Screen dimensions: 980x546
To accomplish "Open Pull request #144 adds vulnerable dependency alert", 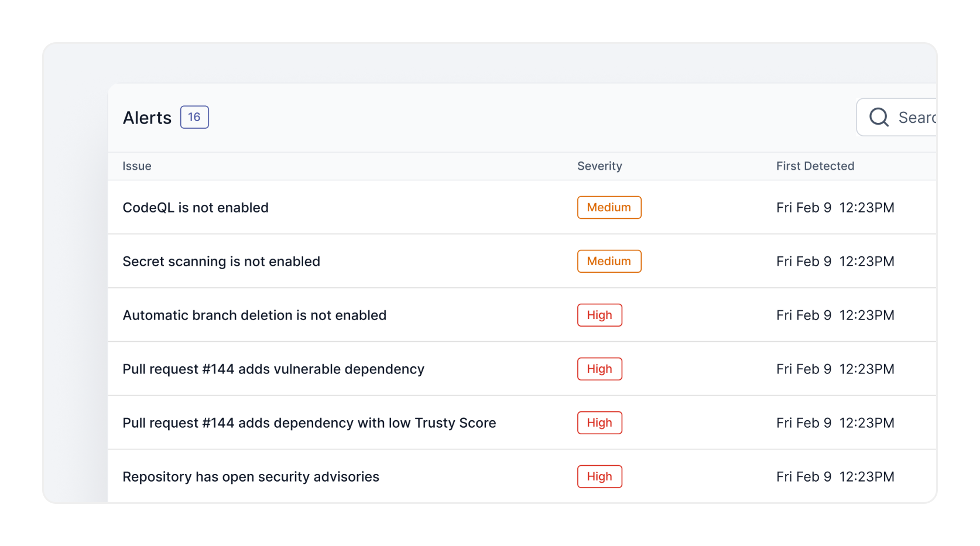I will pyautogui.click(x=273, y=369).
